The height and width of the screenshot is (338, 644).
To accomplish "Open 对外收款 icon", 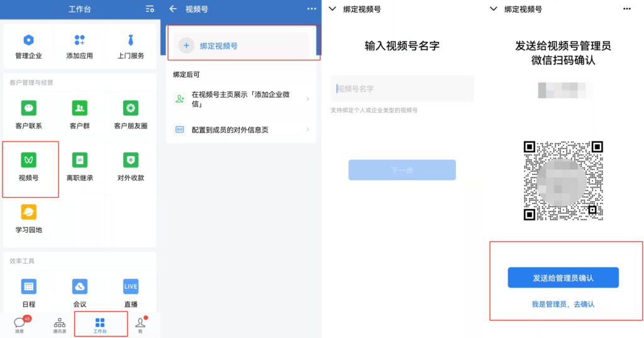I will (131, 160).
